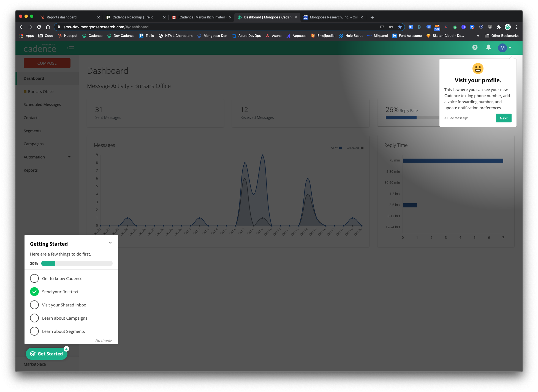Show more bookmarks with double chevron
This screenshot has height=392, width=538.
[478, 36]
